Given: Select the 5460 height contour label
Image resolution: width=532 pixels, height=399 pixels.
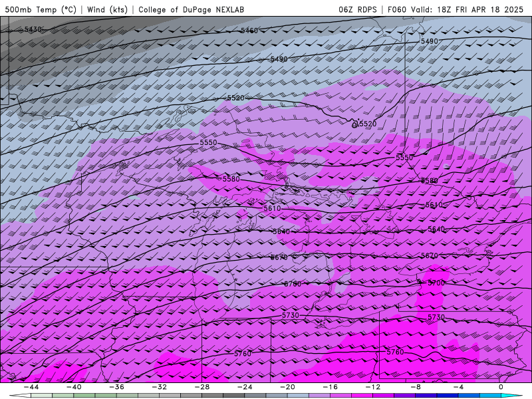Looking at the screenshot, I should tap(249, 31).
